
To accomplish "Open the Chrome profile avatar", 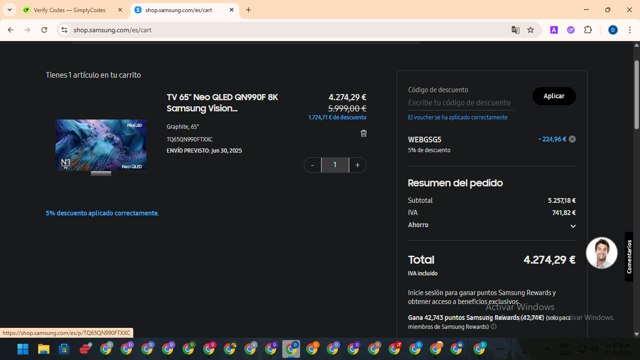I will (x=613, y=30).
